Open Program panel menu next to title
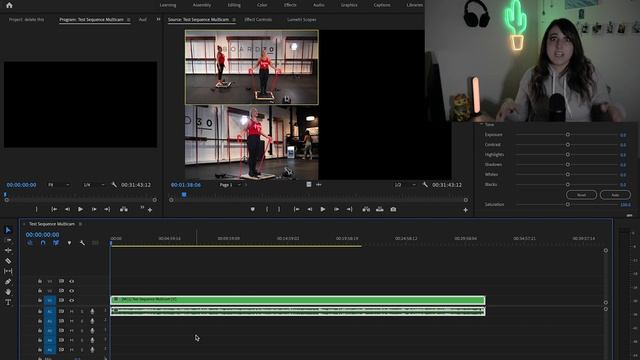 coord(128,20)
